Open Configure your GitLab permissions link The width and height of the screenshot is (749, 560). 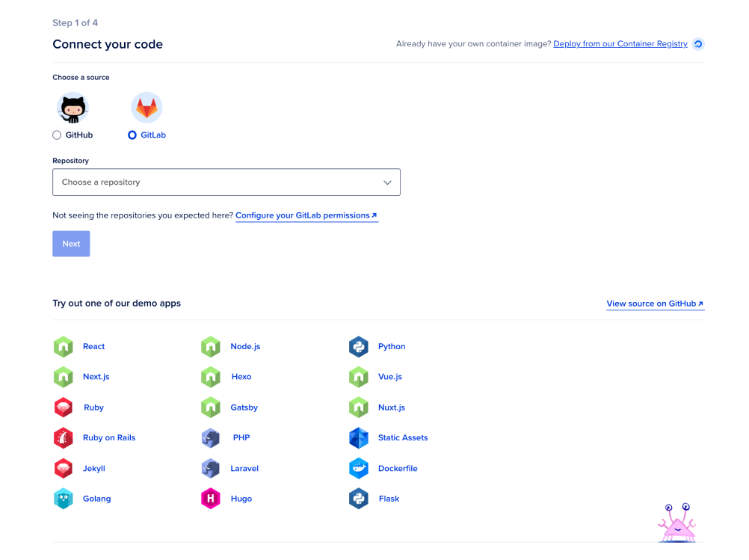point(306,215)
